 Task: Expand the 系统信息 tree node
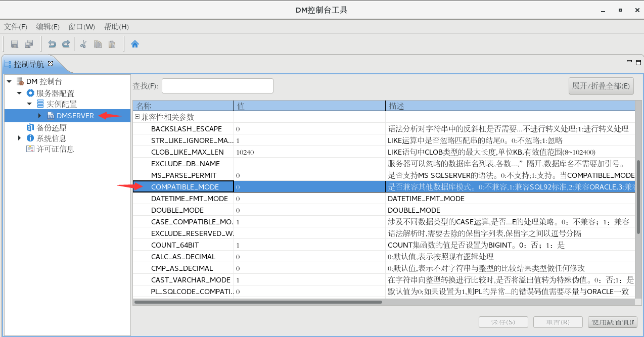(20, 138)
